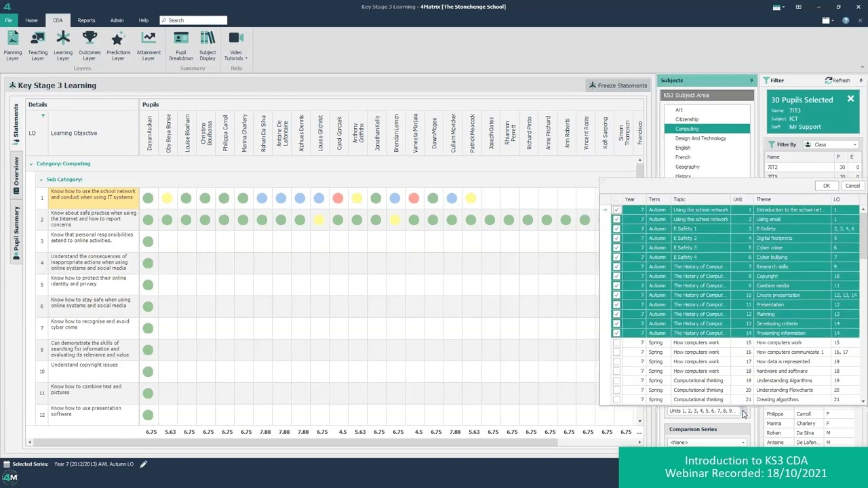
Task: Check unit 19 Understanding Algorithms row
Action: (616, 380)
